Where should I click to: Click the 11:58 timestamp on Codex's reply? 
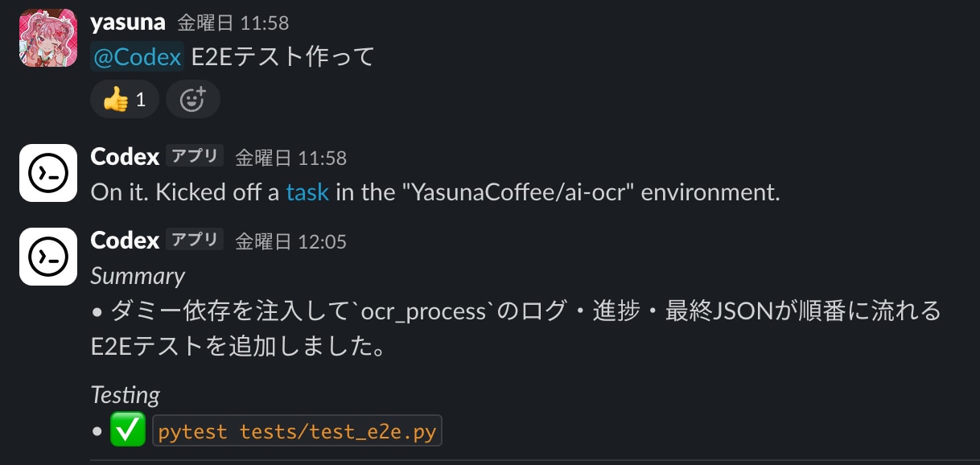click(x=290, y=158)
